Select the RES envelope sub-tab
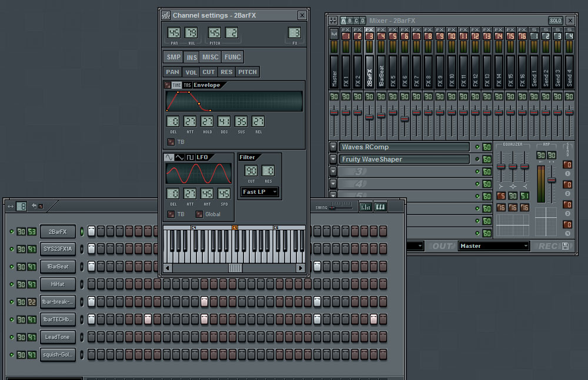Viewport: 588px width, 380px height. point(226,72)
